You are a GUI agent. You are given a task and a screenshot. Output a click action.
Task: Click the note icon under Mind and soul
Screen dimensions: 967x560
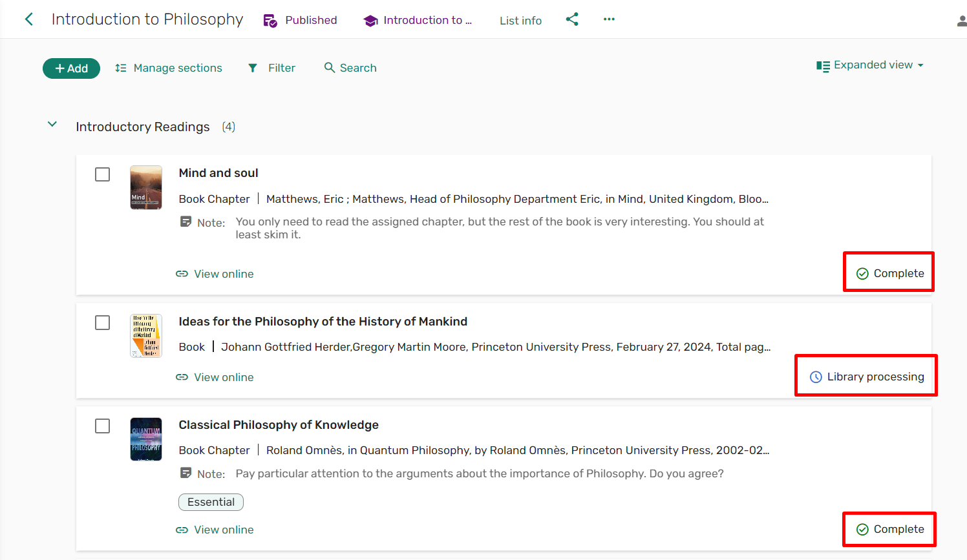pyautogui.click(x=186, y=222)
